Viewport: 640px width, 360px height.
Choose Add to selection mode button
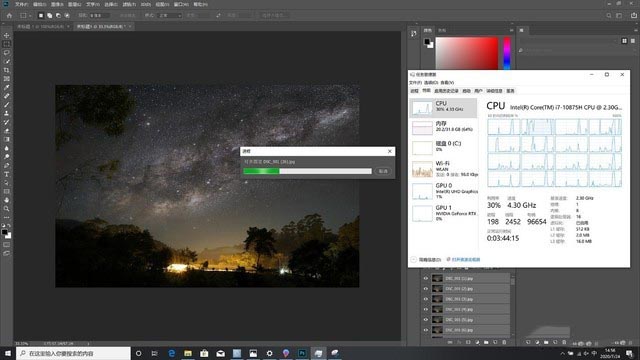tap(49, 16)
